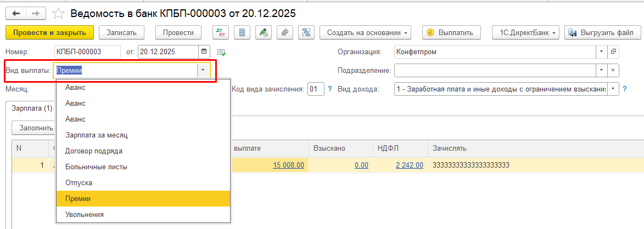Pick Больничные листы option
This screenshot has height=229, width=644.
(x=93, y=167)
